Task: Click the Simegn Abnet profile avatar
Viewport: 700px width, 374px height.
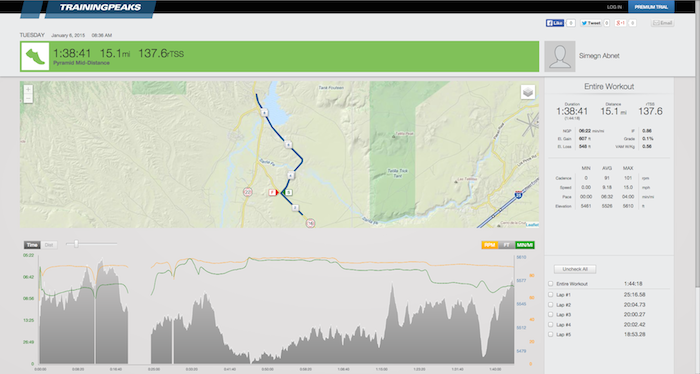Action: pos(560,56)
